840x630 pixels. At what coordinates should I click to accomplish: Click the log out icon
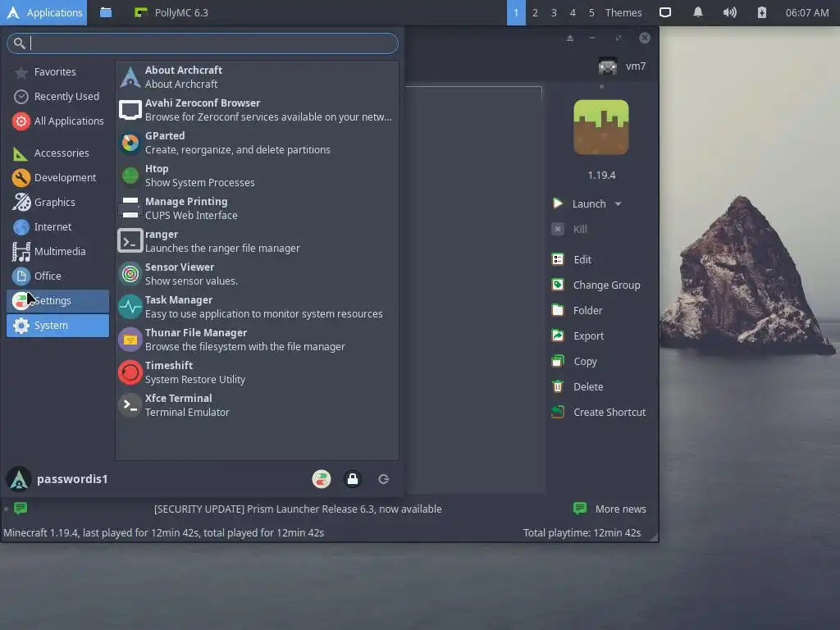[384, 479]
